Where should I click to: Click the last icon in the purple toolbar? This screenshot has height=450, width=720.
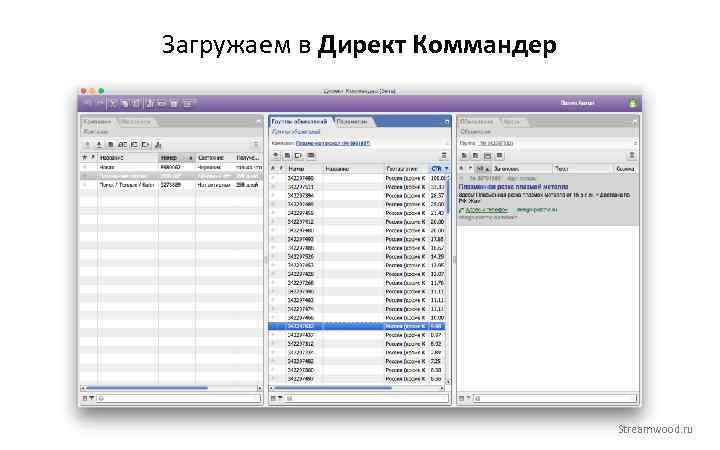188,103
